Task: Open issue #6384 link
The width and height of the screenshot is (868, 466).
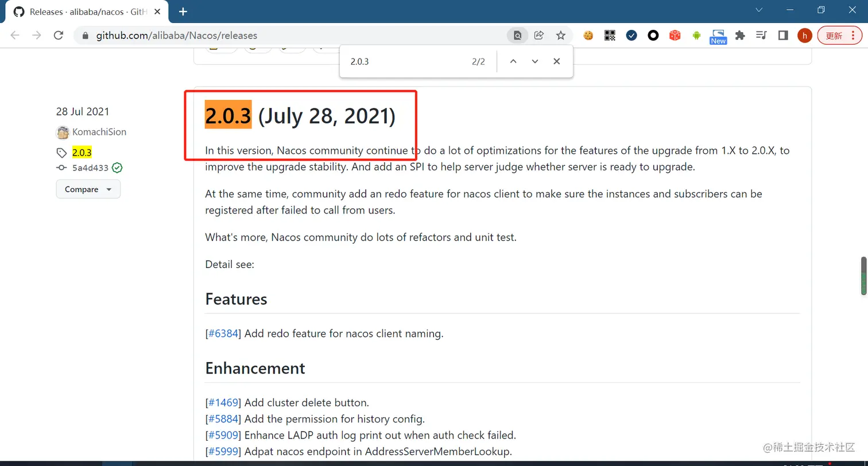Action: coord(223,333)
